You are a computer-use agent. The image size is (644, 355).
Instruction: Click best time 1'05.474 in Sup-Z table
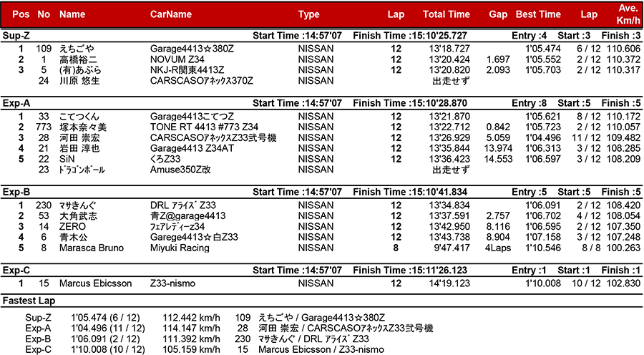pyautogui.click(x=543, y=49)
